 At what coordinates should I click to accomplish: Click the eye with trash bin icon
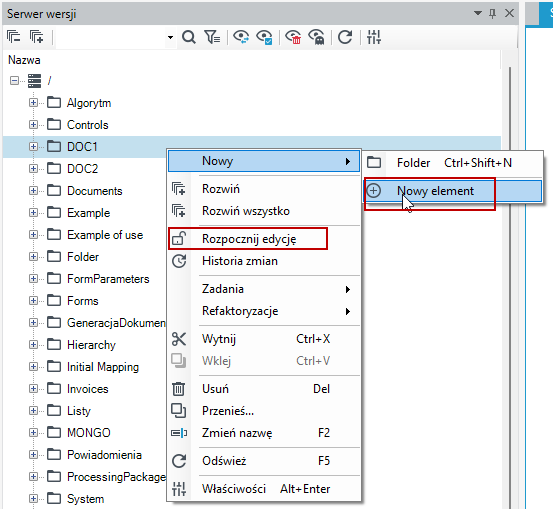[x=293, y=37]
